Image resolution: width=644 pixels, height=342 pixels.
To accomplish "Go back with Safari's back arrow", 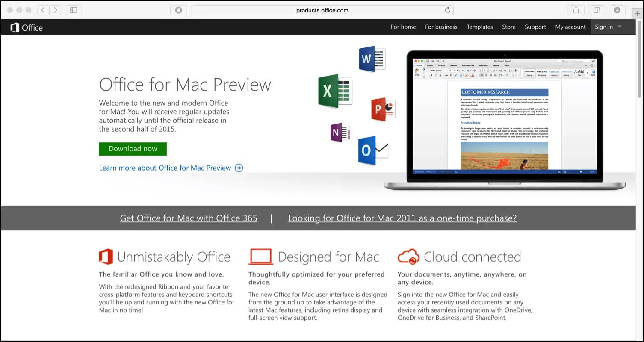I will [x=43, y=10].
